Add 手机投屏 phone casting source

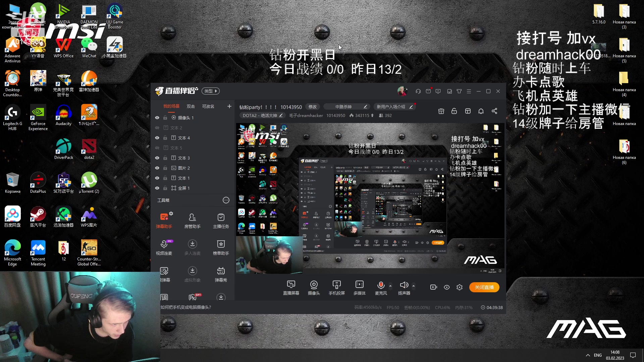click(x=336, y=288)
